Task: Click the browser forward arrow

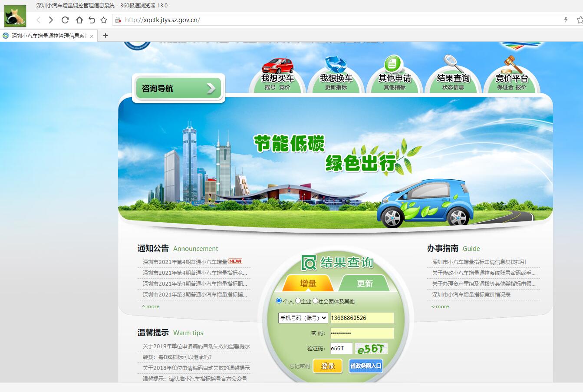Action: tap(51, 20)
